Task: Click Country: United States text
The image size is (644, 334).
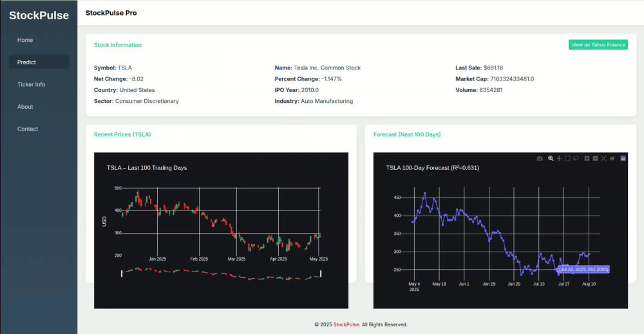Action: coord(124,90)
